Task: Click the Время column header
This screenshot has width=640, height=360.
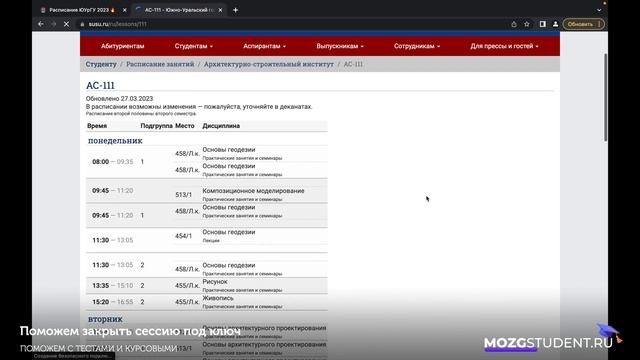Action: click(x=97, y=126)
